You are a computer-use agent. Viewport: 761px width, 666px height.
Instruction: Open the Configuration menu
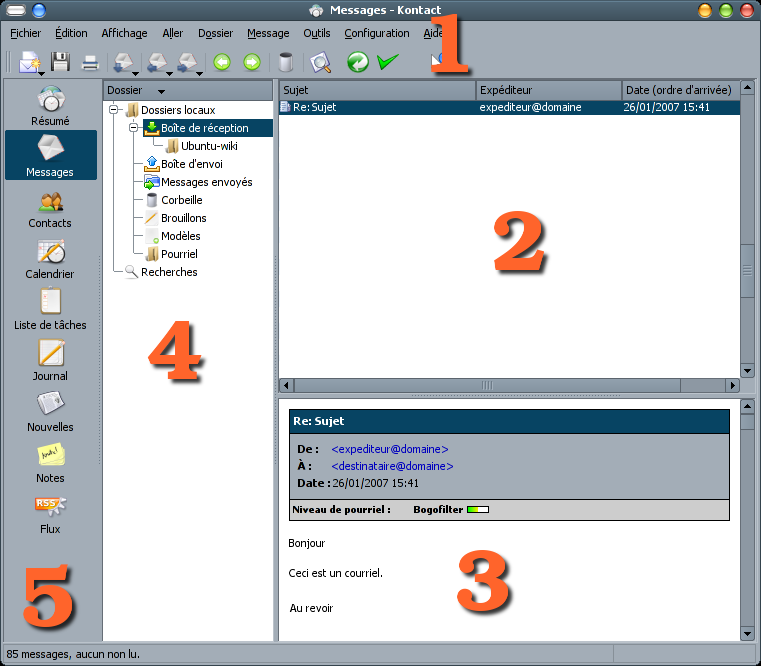point(377,33)
